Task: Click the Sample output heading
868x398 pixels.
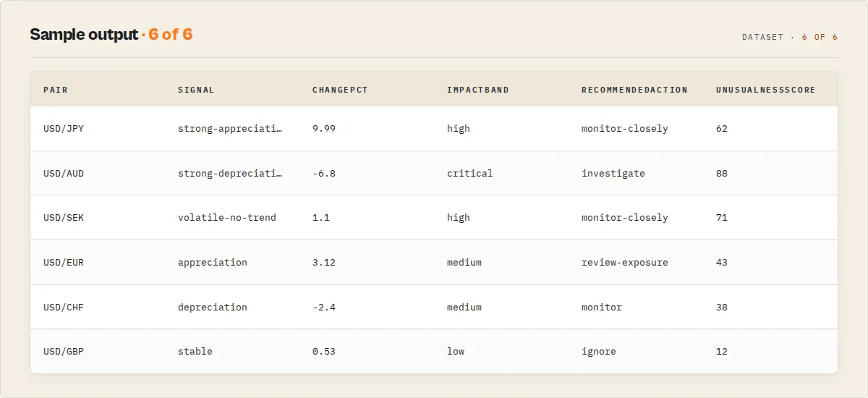Action: [111, 34]
